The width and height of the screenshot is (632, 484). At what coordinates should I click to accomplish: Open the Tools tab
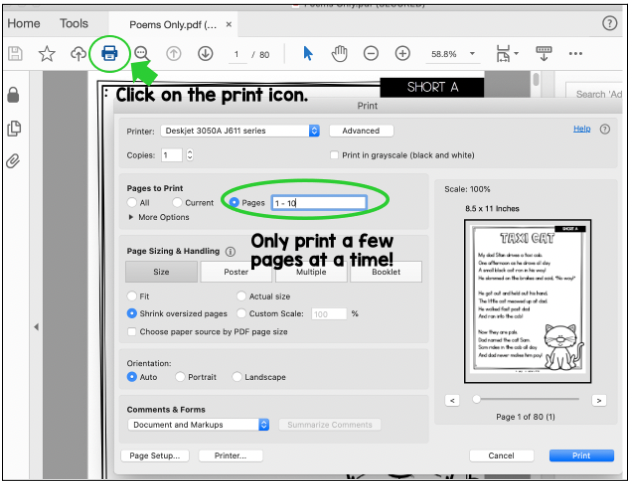(x=74, y=23)
